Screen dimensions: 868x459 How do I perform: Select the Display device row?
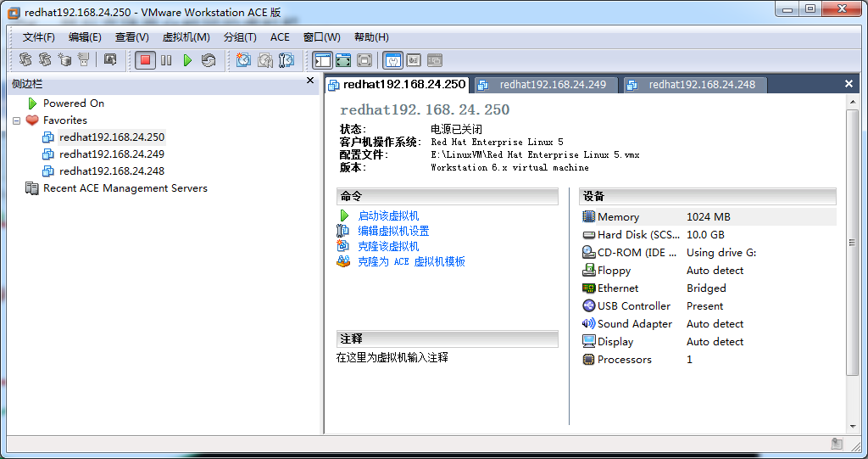point(708,341)
